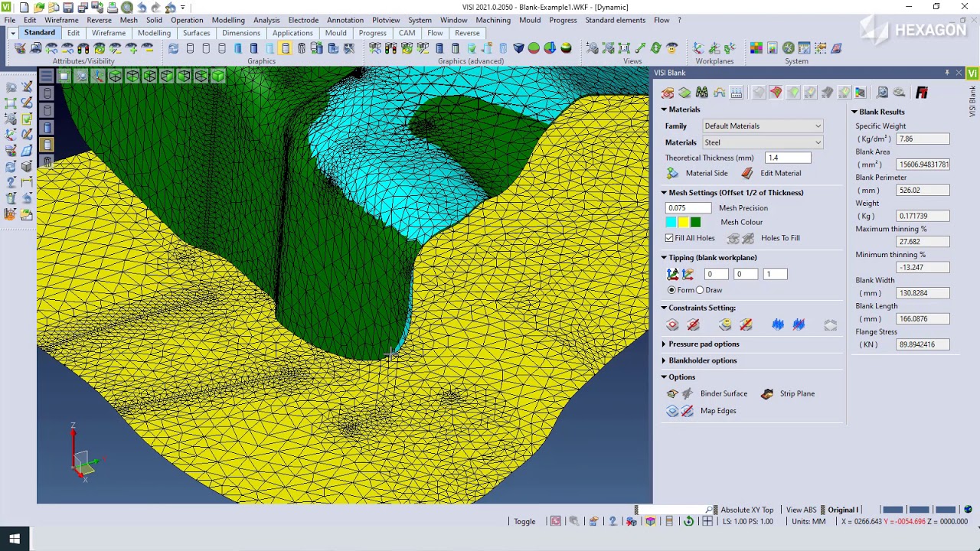Click the add Binder Surface icon

pyautogui.click(x=672, y=393)
